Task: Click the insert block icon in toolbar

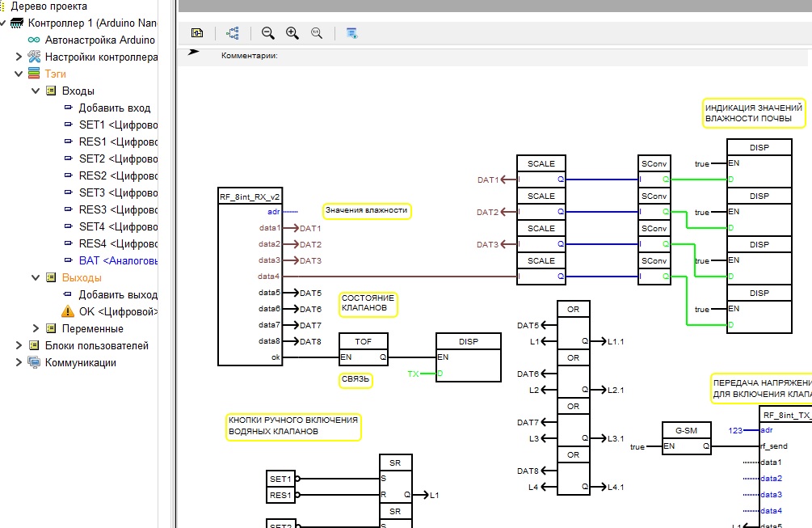Action: (197, 33)
